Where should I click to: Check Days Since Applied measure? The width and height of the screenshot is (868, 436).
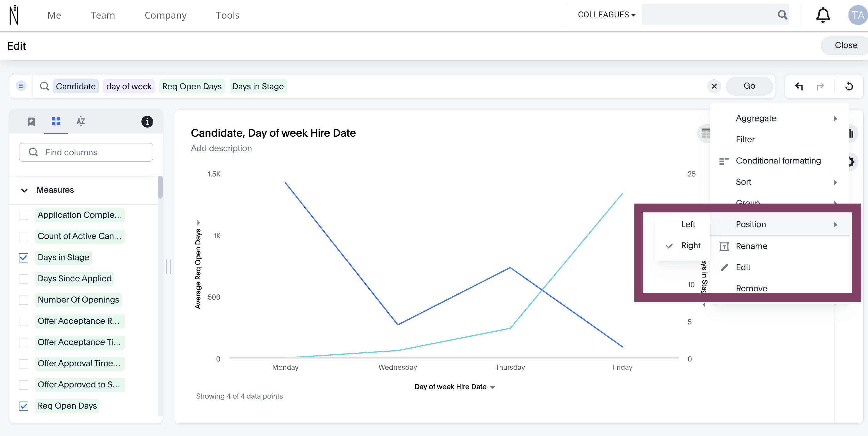24,279
